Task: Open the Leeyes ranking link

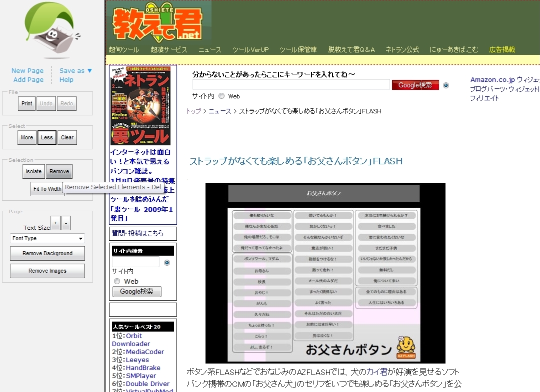Action: (x=137, y=360)
